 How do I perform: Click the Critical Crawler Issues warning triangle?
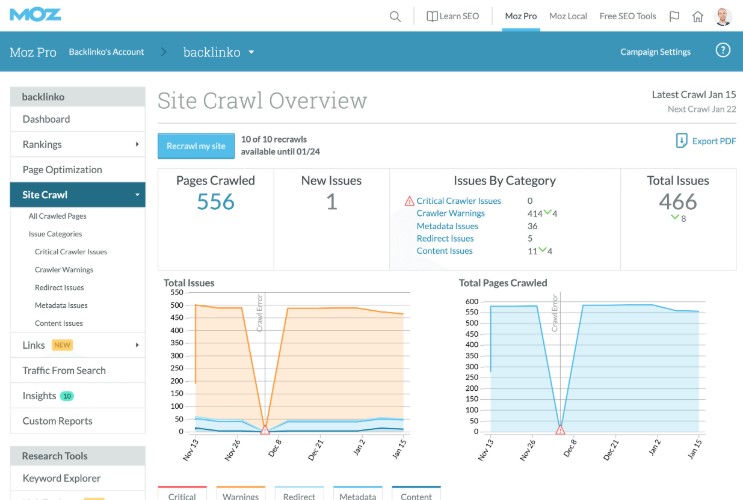(x=409, y=201)
